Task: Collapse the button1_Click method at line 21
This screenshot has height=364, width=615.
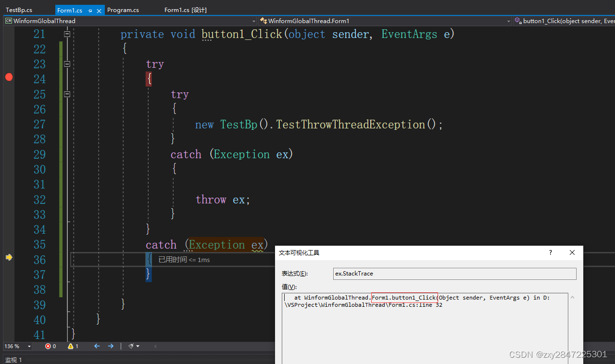Action: (67, 34)
